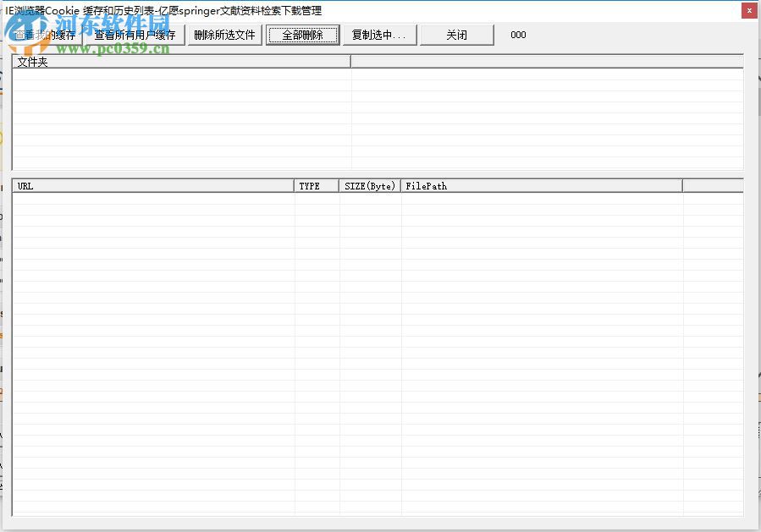Viewport: 761px width, 532px height.
Task: Close the window via the red X
Action: 749,10
